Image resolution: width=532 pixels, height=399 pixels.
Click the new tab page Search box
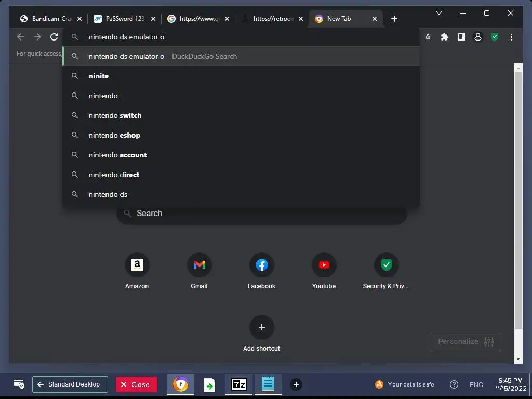(x=262, y=214)
